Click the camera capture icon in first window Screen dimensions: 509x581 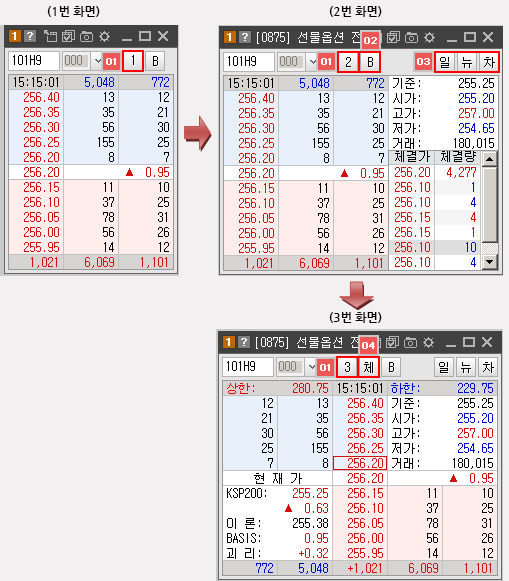87,36
